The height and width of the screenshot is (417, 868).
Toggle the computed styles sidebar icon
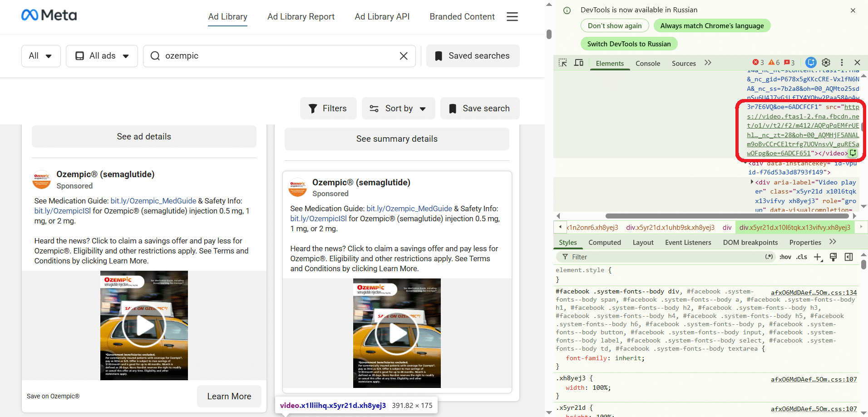(848, 257)
